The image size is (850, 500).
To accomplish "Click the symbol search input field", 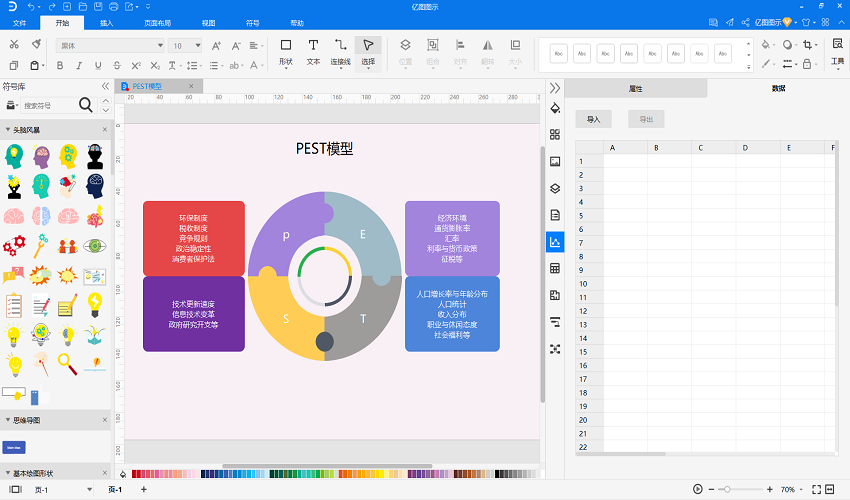I will click(49, 105).
